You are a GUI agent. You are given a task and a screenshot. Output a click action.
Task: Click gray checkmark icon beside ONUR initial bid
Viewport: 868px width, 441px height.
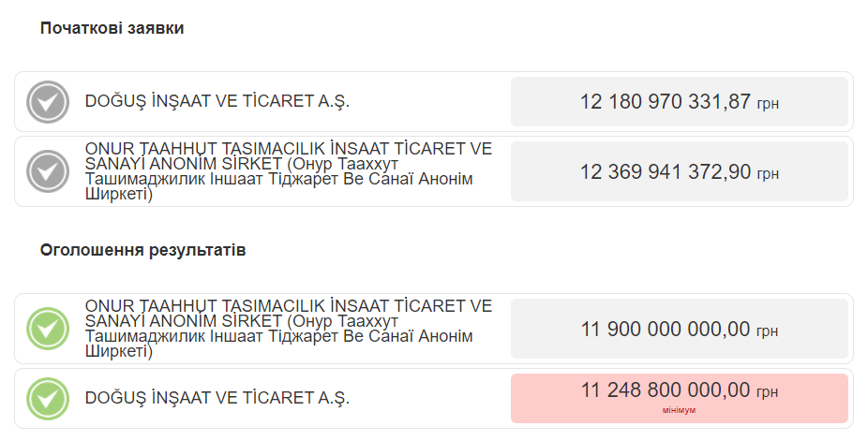47,171
